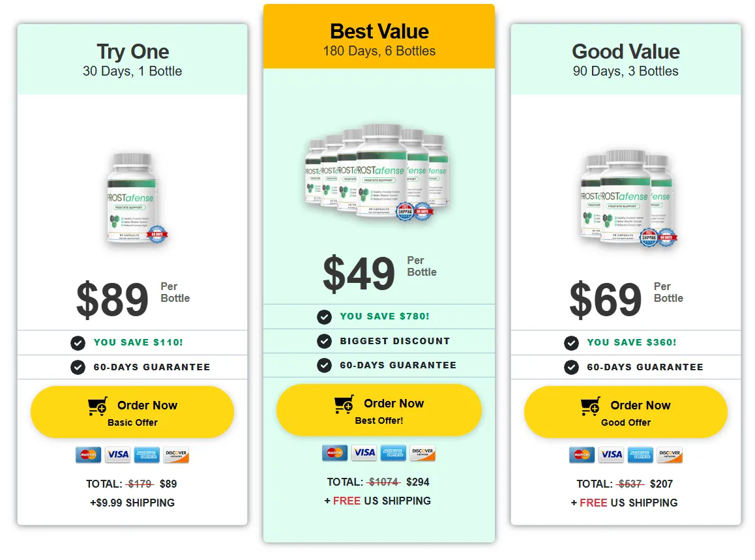Order the 6-bottle Best Offer

click(379, 410)
